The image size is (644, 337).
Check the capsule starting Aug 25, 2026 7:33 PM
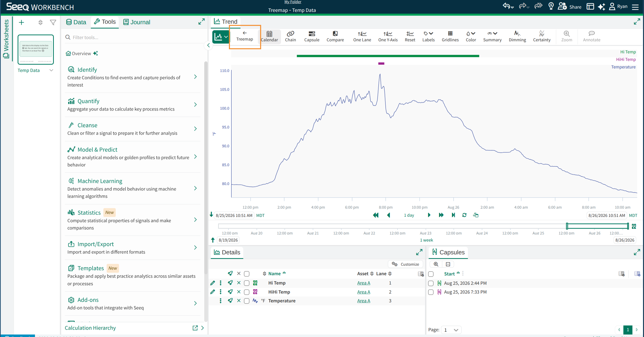(431, 292)
